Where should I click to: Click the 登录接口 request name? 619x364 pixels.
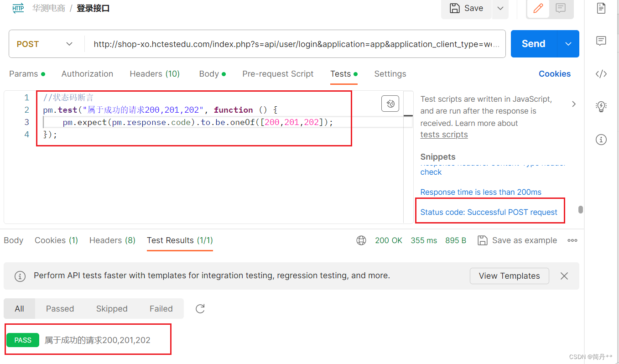pyautogui.click(x=93, y=8)
